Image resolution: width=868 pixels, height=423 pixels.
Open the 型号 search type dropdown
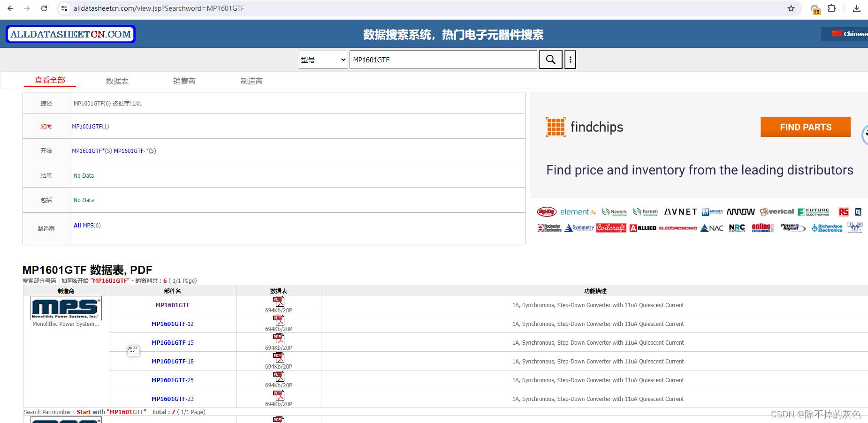pos(323,60)
